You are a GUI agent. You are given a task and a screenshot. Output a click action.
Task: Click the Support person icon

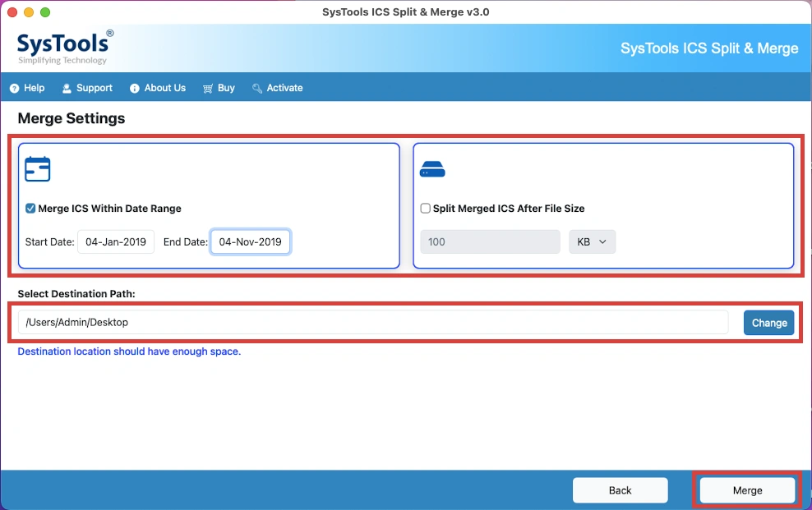pyautogui.click(x=67, y=89)
